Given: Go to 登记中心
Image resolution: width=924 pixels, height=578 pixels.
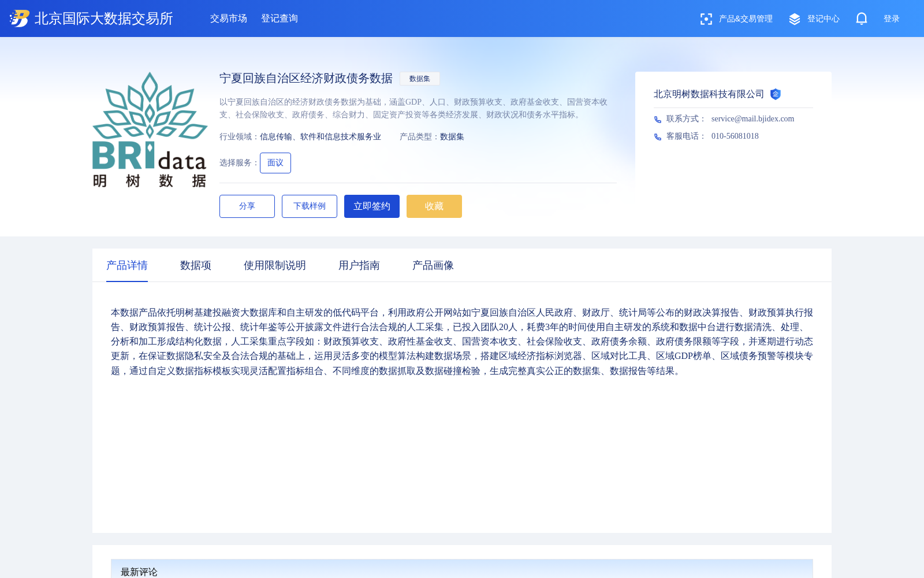Looking at the screenshot, I should (824, 19).
